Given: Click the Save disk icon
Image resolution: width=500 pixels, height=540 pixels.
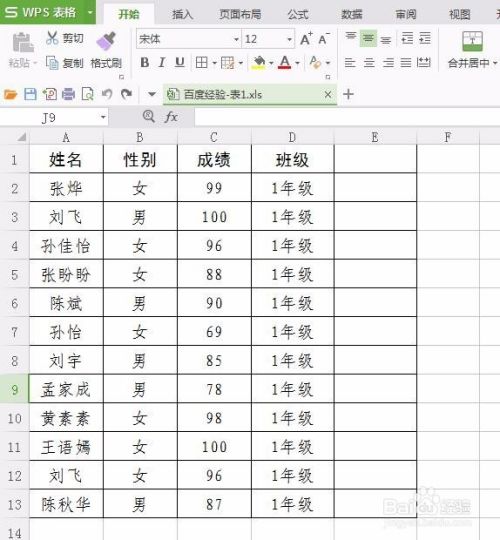Looking at the screenshot, I should [30, 94].
